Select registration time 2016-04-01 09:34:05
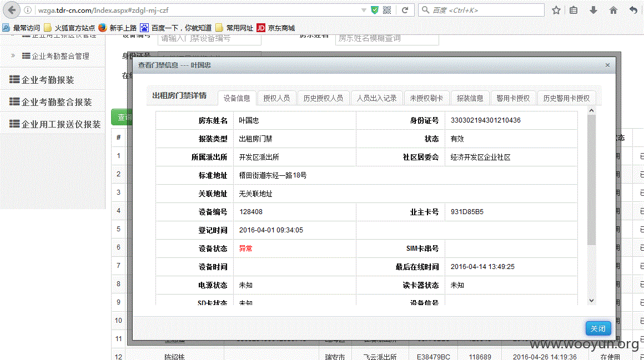 271,230
